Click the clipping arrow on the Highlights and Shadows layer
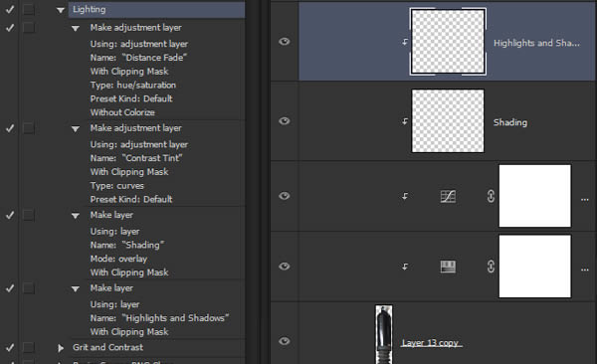The height and width of the screenshot is (364, 597). point(405,42)
